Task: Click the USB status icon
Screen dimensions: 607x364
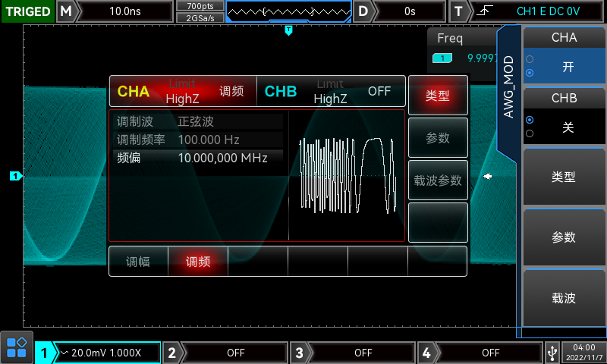Action: [x=552, y=353]
